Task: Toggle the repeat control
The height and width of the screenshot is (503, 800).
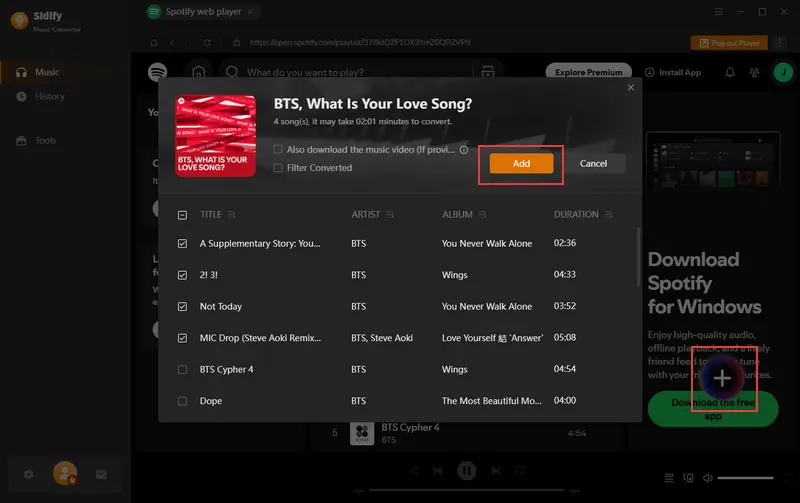Action: [x=520, y=470]
